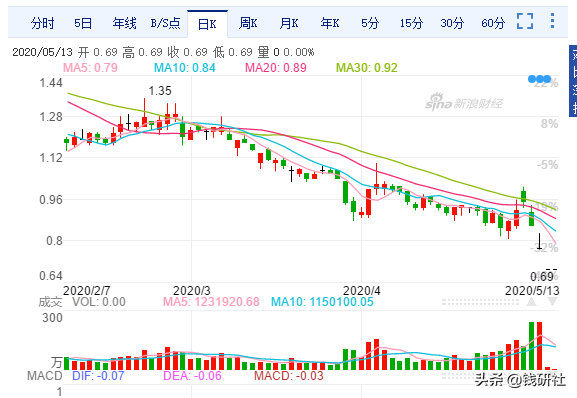
Task: Click the 2020/3 date axis label
Action: point(192,291)
